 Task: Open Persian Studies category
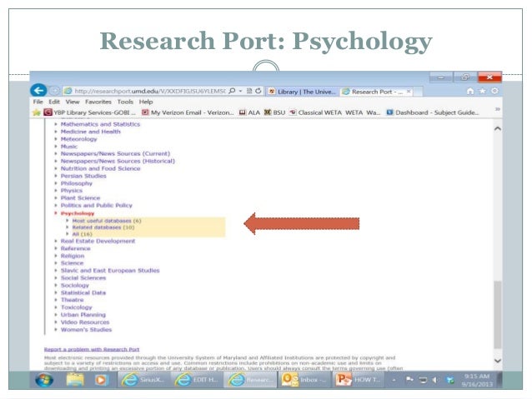tap(83, 176)
